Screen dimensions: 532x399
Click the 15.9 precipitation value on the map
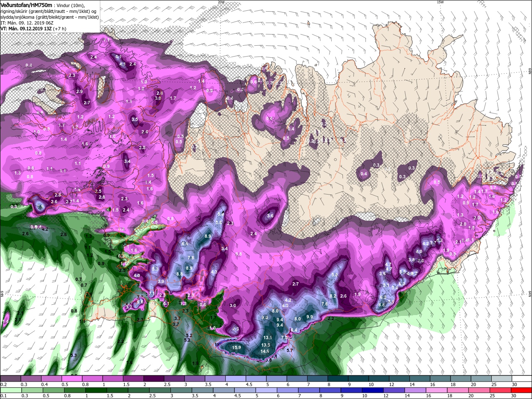click(236, 348)
